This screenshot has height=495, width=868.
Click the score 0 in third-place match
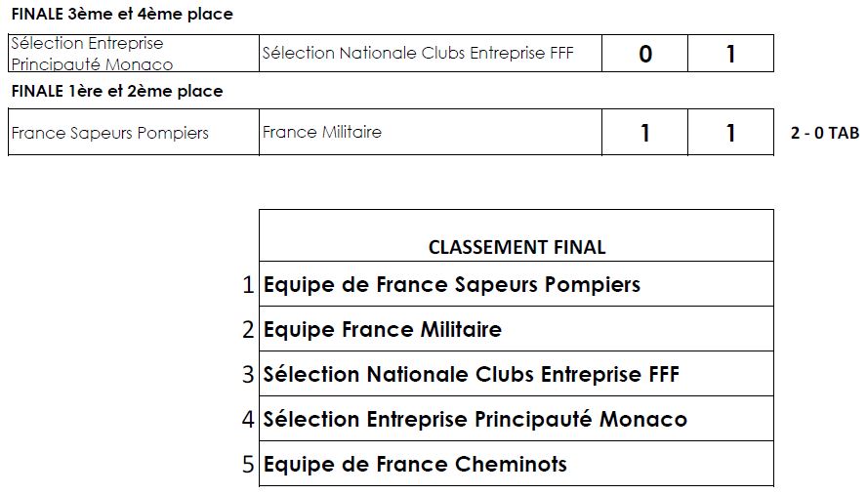(x=644, y=54)
